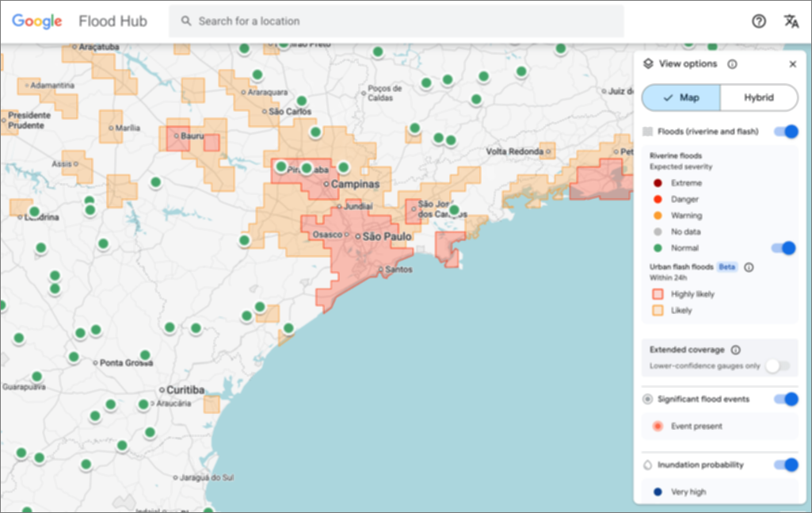Toggle the Inundation probability switch

coord(785,465)
